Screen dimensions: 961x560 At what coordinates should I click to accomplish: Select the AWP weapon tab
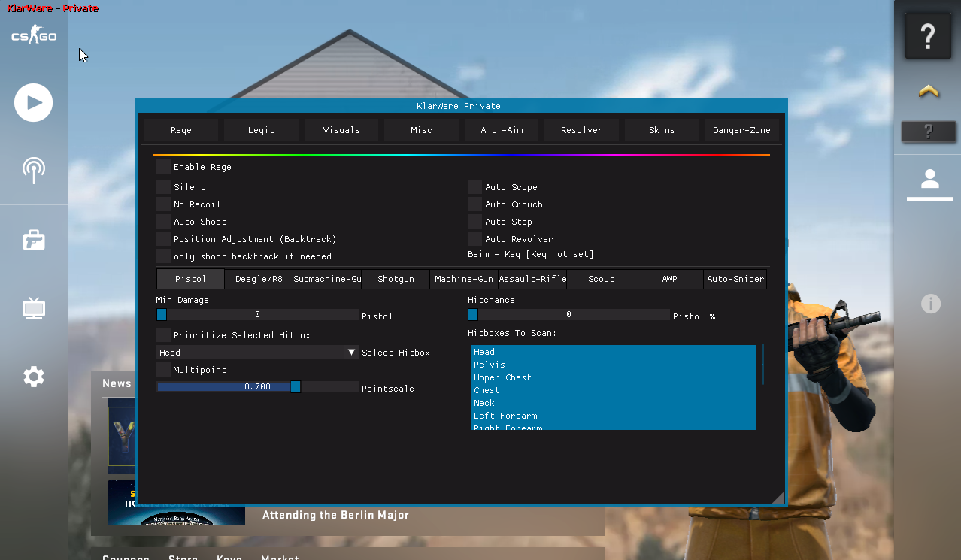click(x=669, y=279)
